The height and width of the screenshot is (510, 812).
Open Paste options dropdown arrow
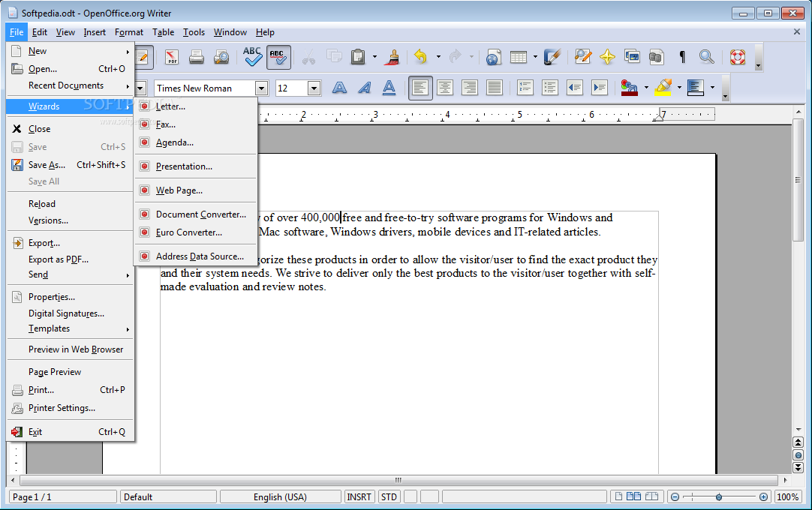(x=374, y=57)
